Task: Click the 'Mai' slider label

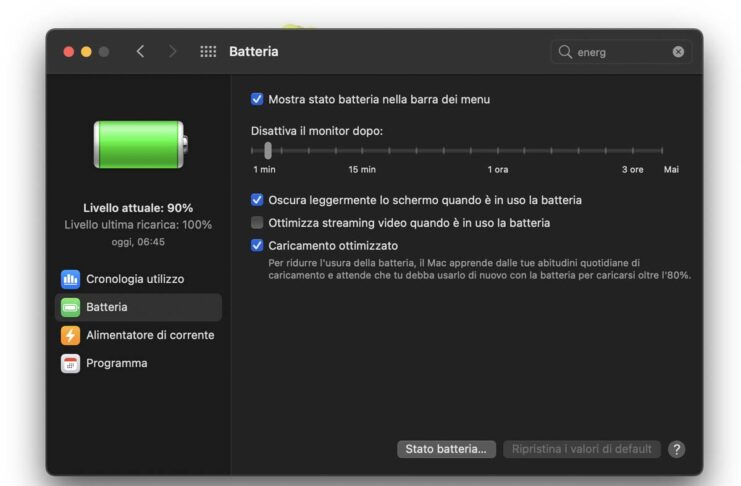Action: point(671,169)
